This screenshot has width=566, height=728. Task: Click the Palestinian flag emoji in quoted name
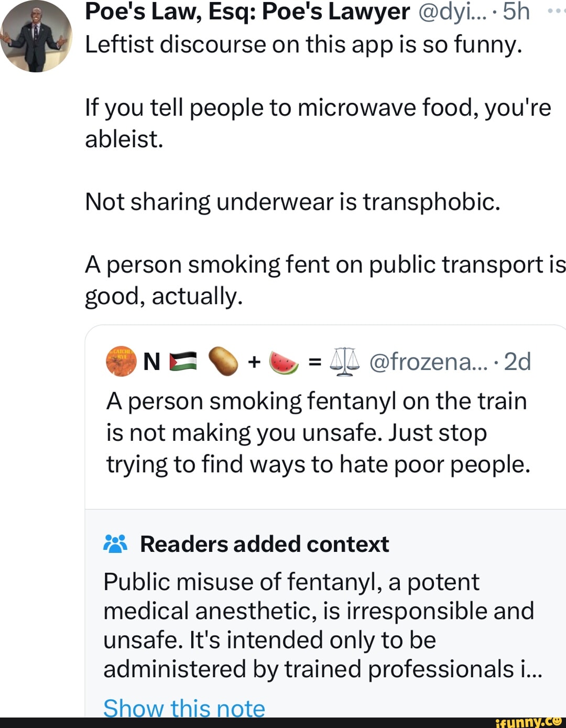(183, 362)
